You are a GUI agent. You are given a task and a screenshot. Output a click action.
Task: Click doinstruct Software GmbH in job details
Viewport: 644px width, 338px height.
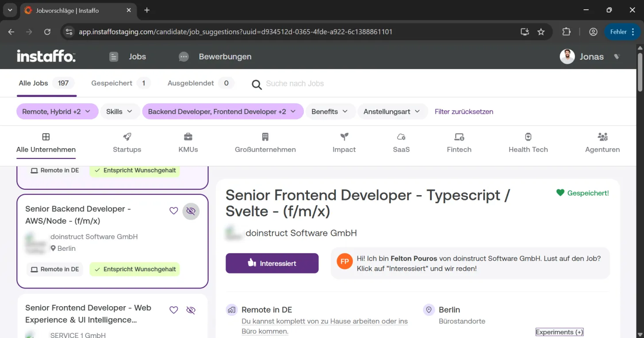[x=301, y=233]
